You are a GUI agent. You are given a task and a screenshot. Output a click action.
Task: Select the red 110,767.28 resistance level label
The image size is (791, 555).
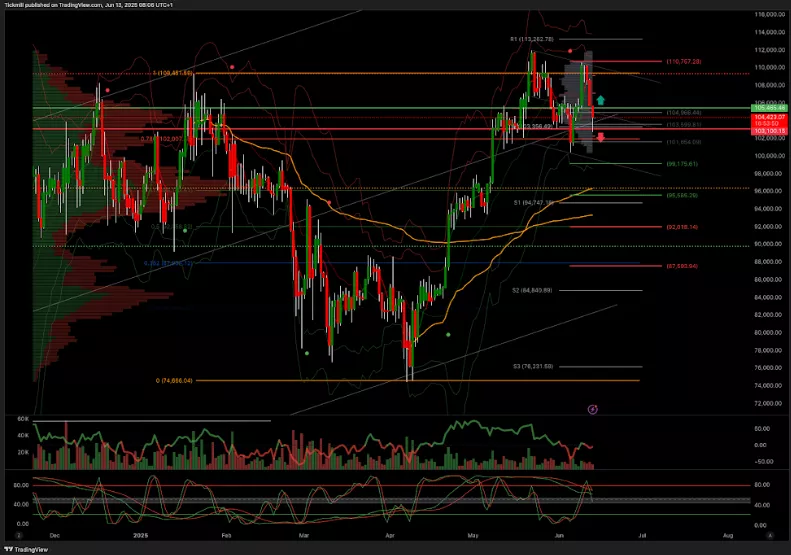[685, 62]
